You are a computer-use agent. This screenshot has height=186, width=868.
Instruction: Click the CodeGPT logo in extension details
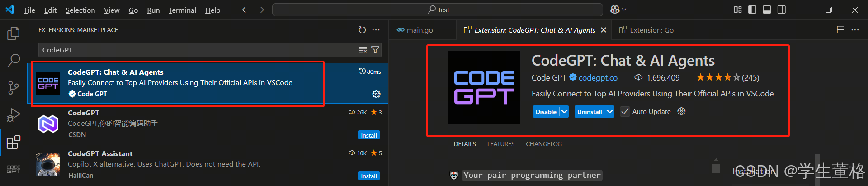click(484, 87)
